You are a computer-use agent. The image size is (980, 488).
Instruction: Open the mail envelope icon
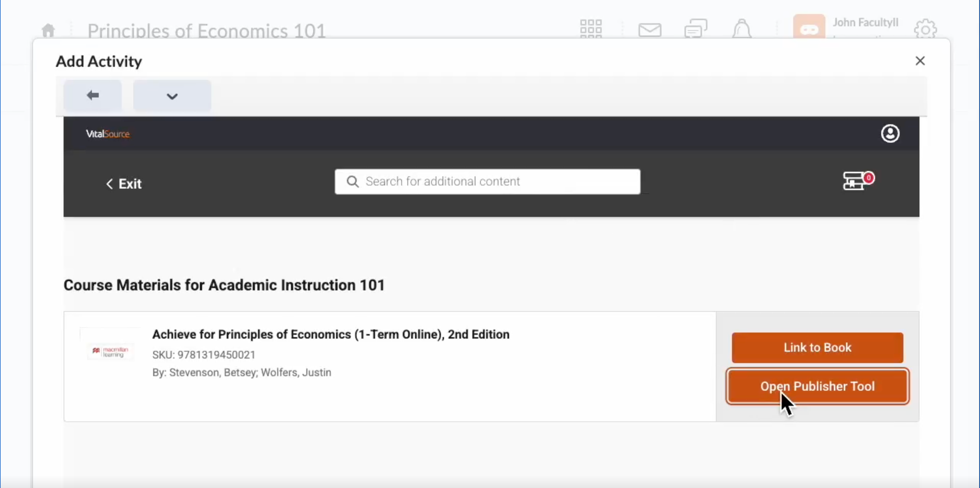point(650,30)
